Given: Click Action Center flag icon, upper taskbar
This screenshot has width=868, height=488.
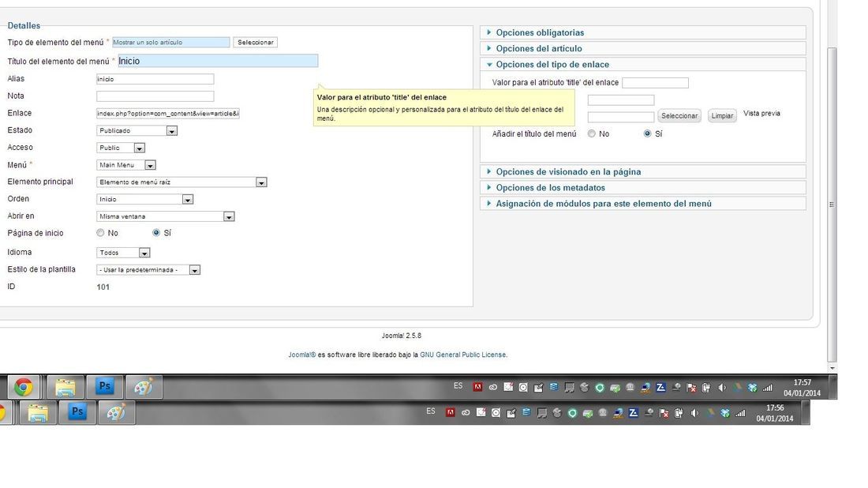Looking at the screenshot, I should coord(691,388).
